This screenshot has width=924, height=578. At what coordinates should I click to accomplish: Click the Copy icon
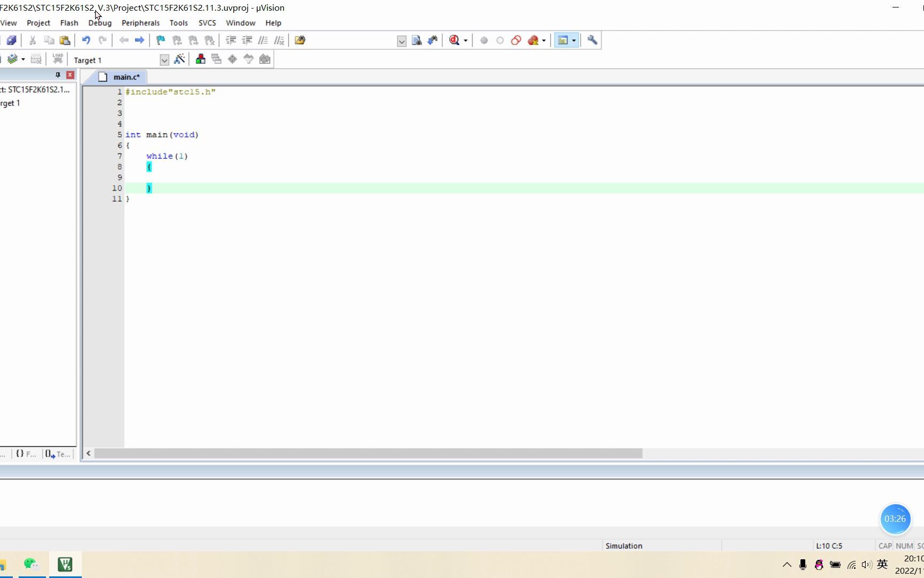(x=49, y=40)
